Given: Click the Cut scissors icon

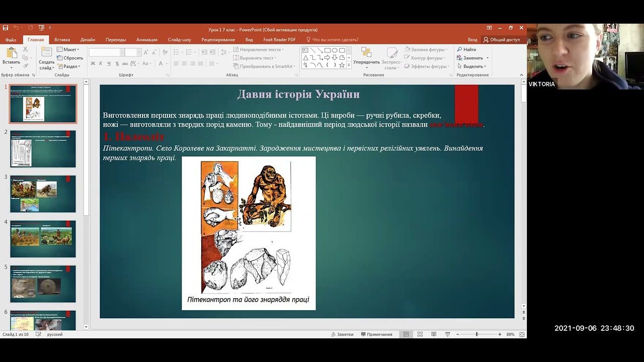Looking at the screenshot, I should [25, 50].
